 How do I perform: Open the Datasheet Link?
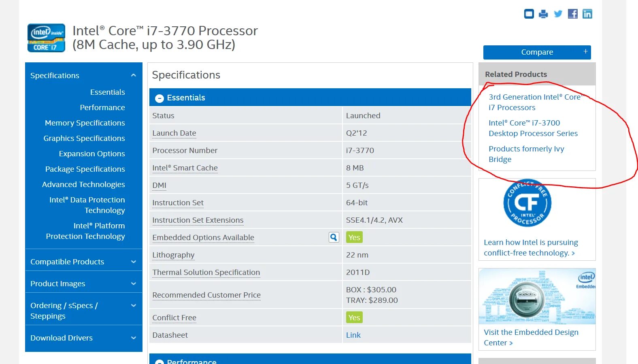[x=353, y=335]
